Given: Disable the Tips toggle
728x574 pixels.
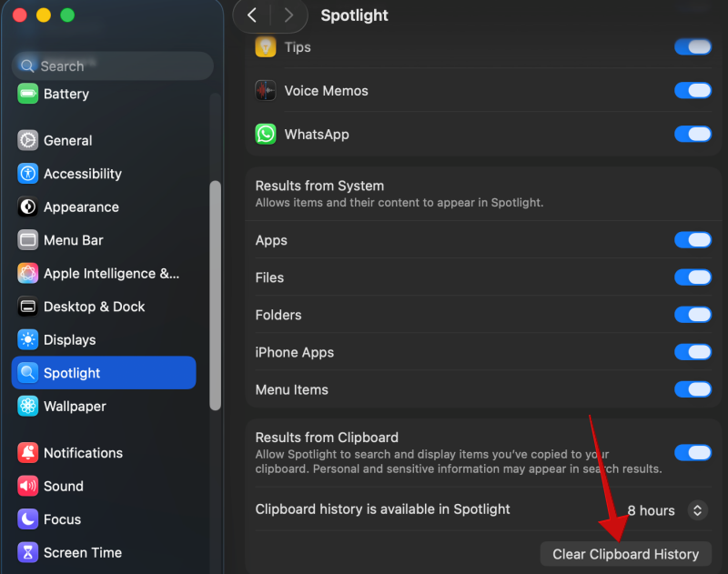Looking at the screenshot, I should pyautogui.click(x=693, y=46).
